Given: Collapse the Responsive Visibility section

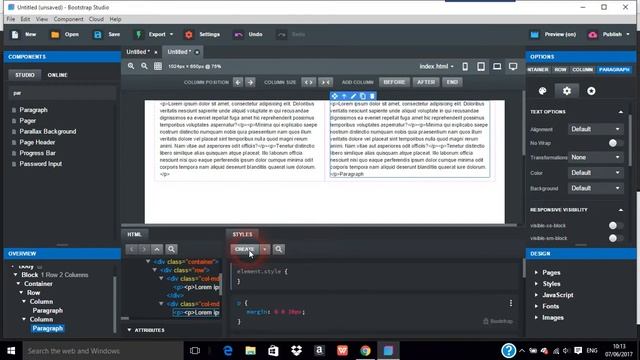Looking at the screenshot, I should pos(620,210).
